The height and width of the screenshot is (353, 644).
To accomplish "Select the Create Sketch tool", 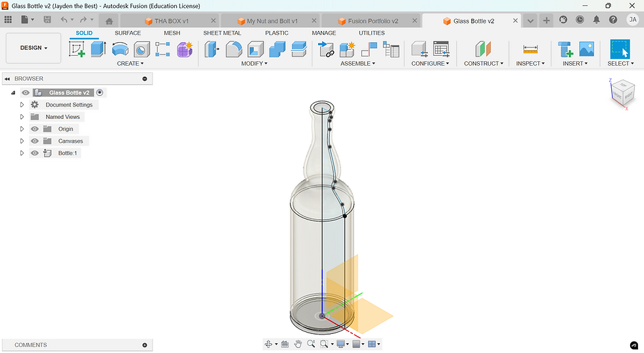I will (77, 49).
